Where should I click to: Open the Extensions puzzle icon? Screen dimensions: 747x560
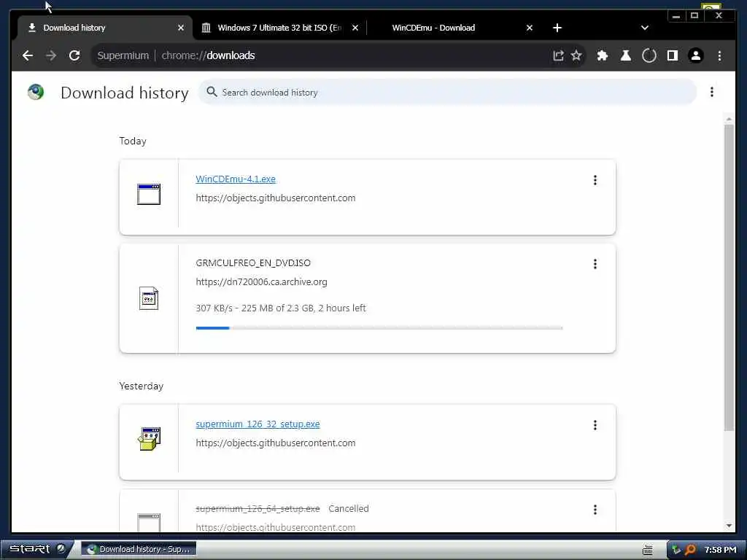(602, 55)
